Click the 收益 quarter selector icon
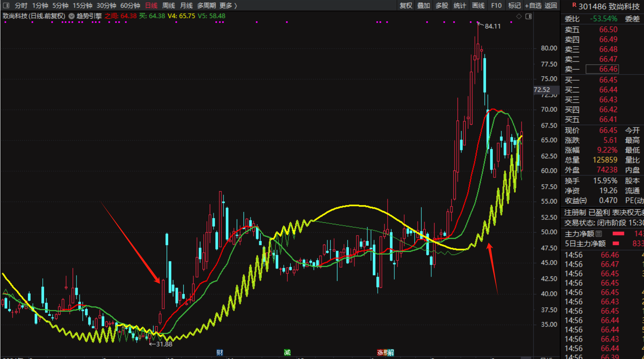 (583, 201)
